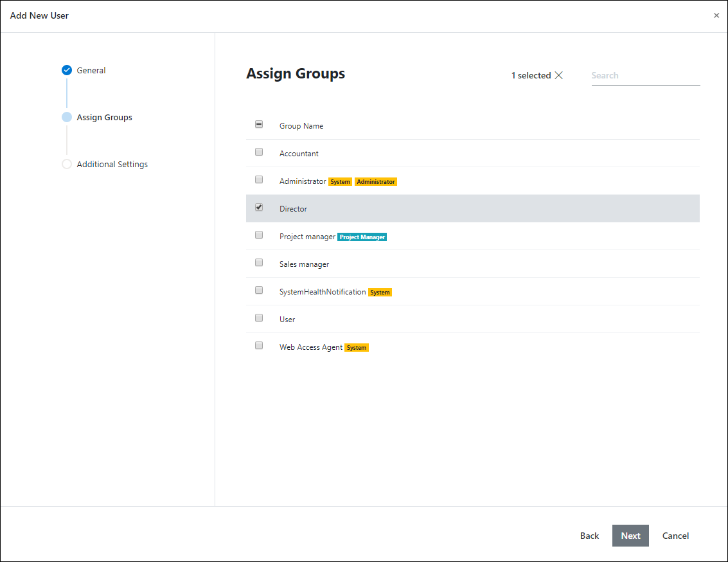728x562 pixels.
Task: Open the Additional Settings step label
Action: pos(112,165)
